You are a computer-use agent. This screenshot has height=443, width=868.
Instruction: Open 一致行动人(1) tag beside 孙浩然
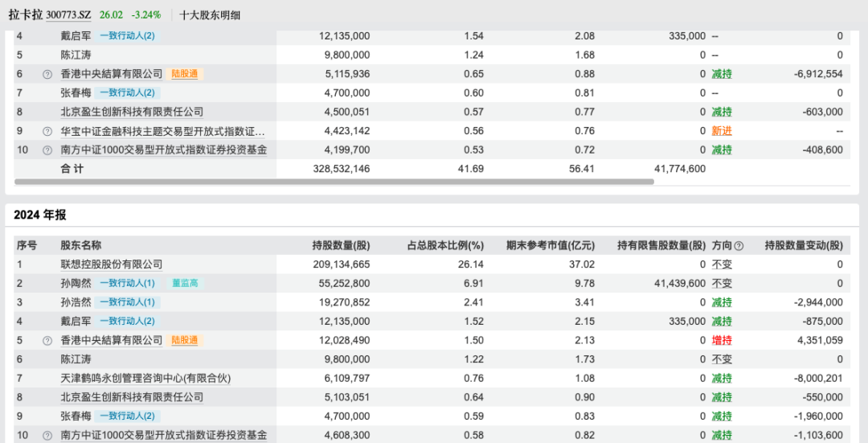pyautogui.click(x=127, y=302)
